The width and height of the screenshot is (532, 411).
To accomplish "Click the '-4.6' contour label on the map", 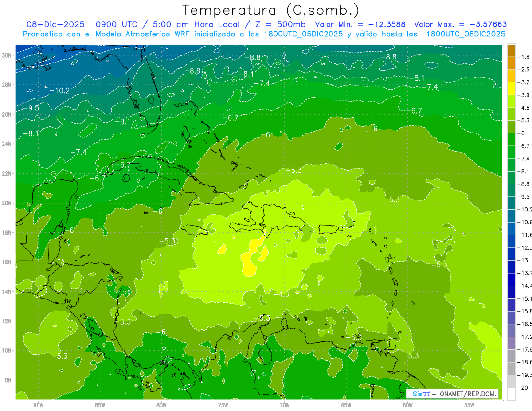I will click(281, 294).
